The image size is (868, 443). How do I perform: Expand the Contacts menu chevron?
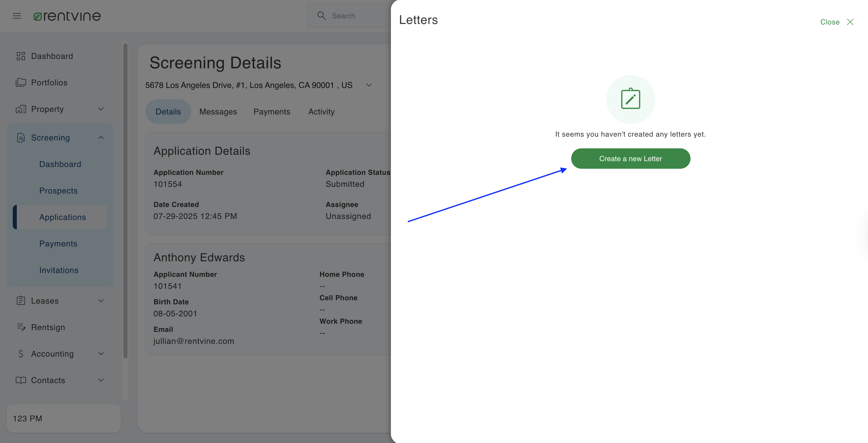(x=101, y=380)
